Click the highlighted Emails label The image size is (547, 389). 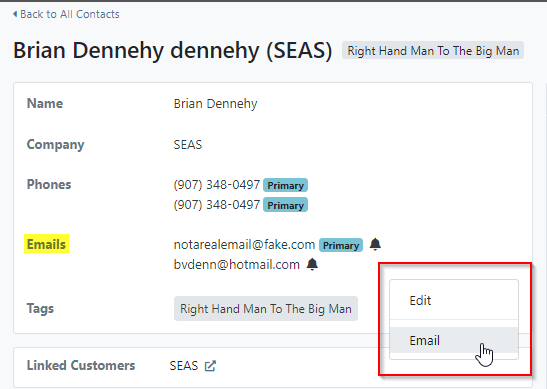pyautogui.click(x=46, y=244)
